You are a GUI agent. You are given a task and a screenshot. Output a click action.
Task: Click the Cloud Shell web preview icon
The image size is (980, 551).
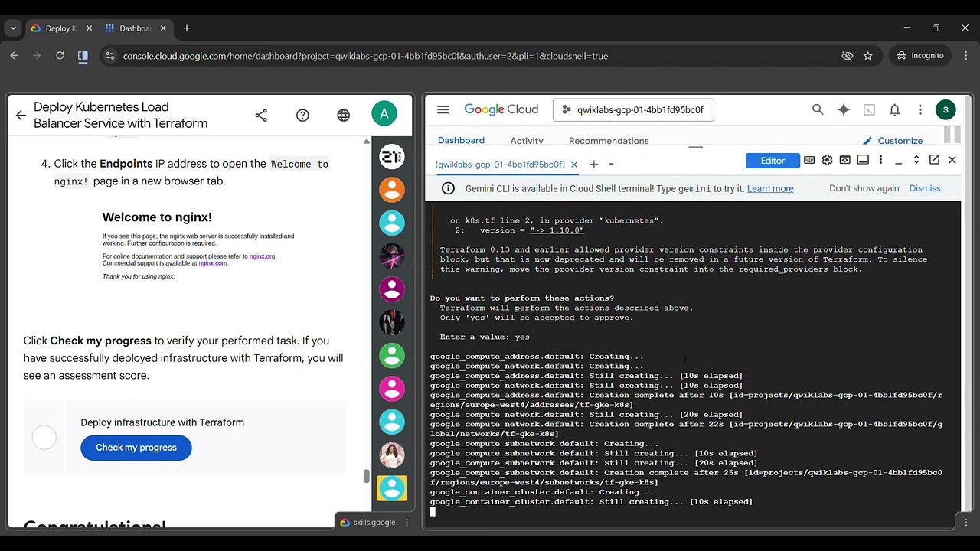tap(844, 160)
